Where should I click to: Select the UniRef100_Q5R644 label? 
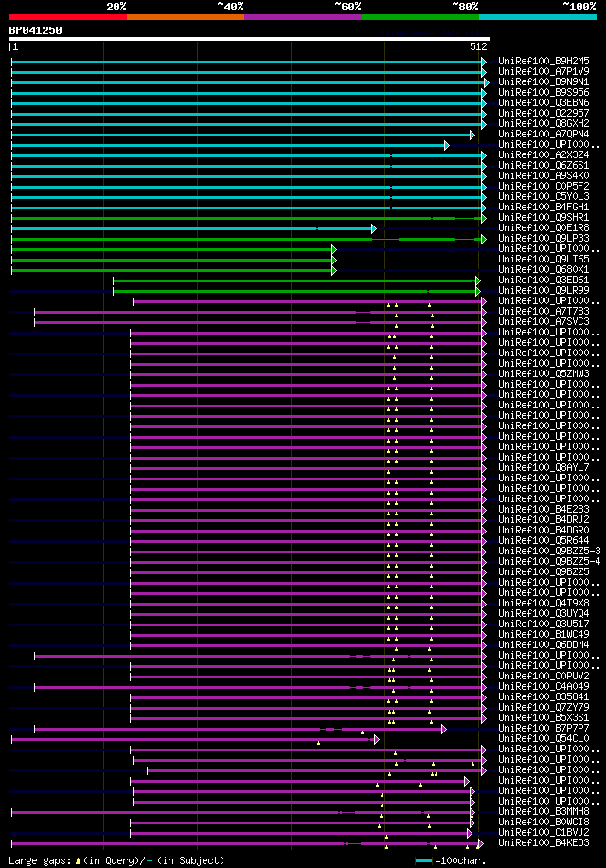pos(544,540)
